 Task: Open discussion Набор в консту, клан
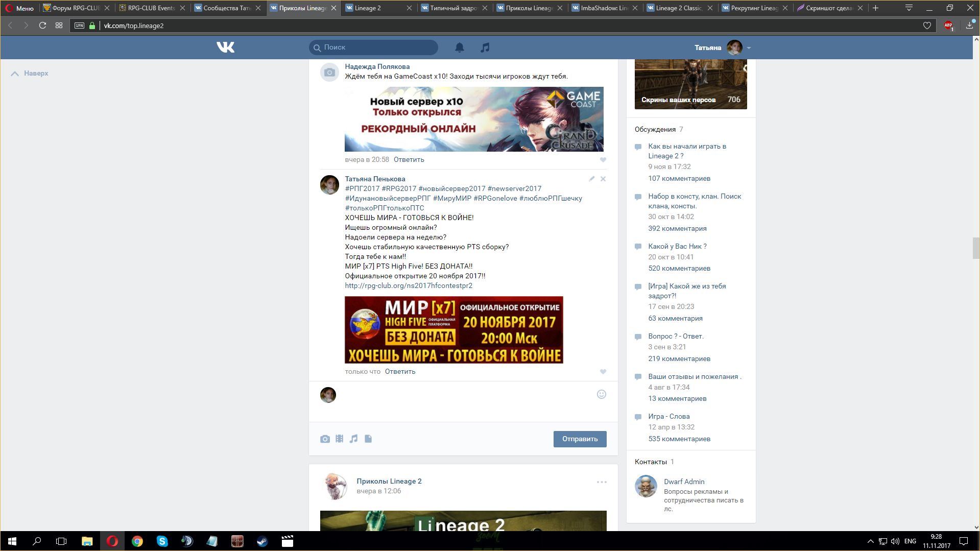(695, 201)
